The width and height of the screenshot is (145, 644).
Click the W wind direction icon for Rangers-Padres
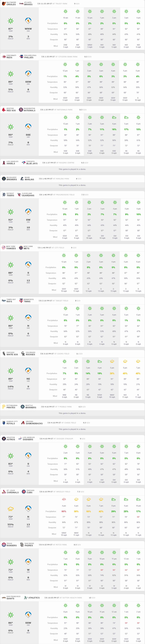coord(28,562)
